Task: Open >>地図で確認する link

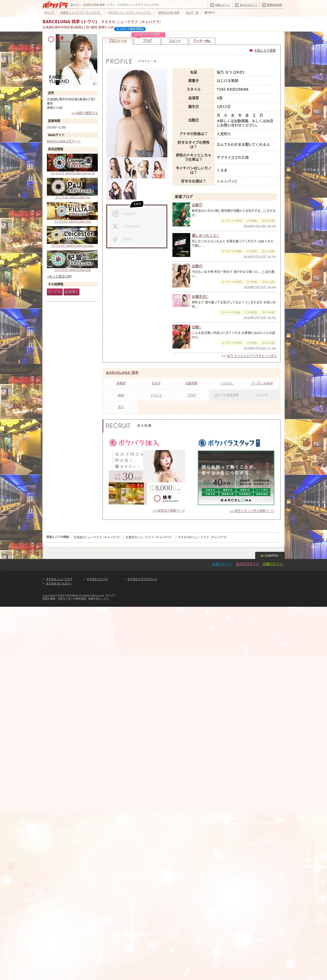Action: click(x=85, y=113)
